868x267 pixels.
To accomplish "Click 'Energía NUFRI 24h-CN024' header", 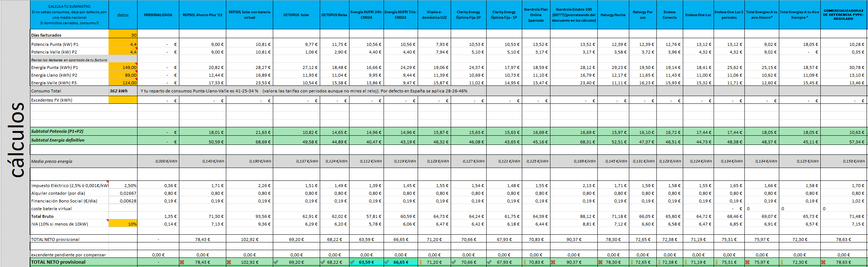I will click(366, 15).
